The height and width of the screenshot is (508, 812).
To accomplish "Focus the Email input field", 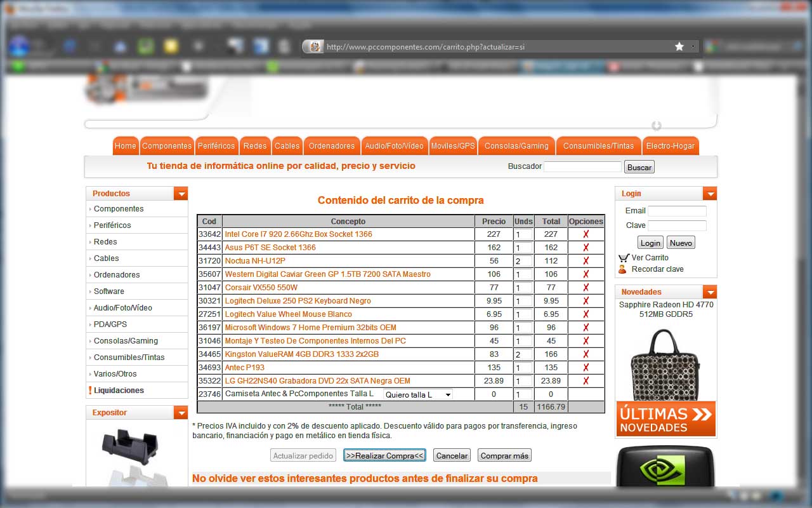I will (677, 211).
